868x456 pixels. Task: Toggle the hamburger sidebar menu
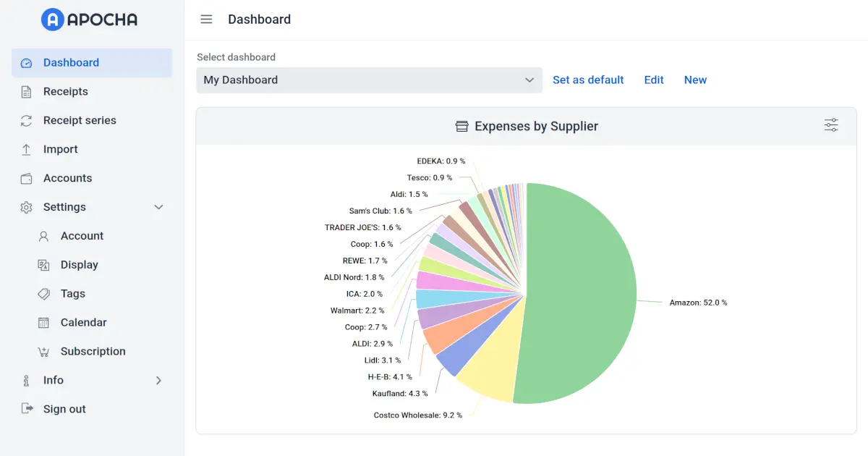[206, 20]
